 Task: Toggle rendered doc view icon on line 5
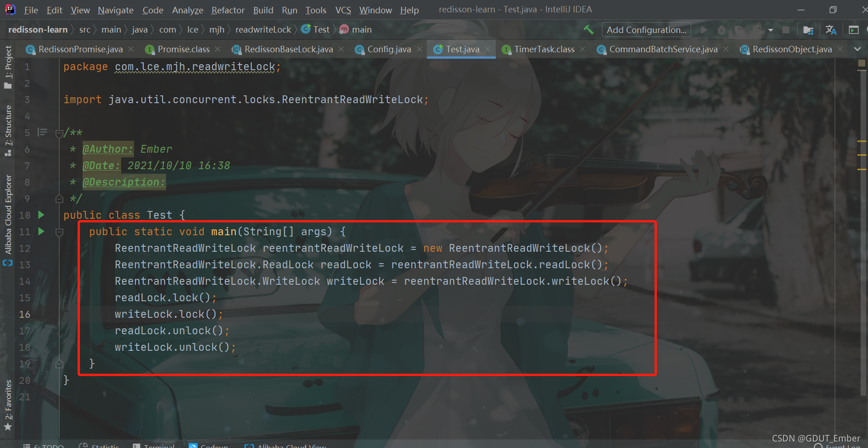(x=42, y=133)
